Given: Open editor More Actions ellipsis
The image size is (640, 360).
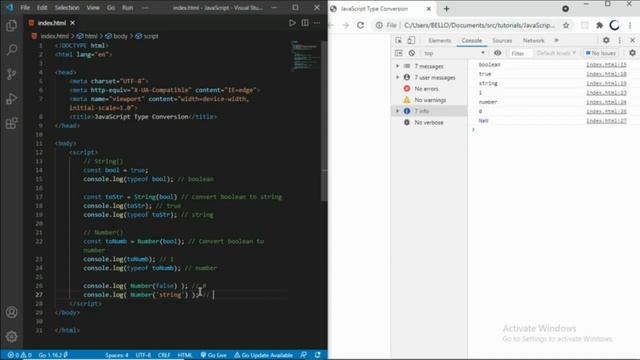Looking at the screenshot, I should pos(317,23).
